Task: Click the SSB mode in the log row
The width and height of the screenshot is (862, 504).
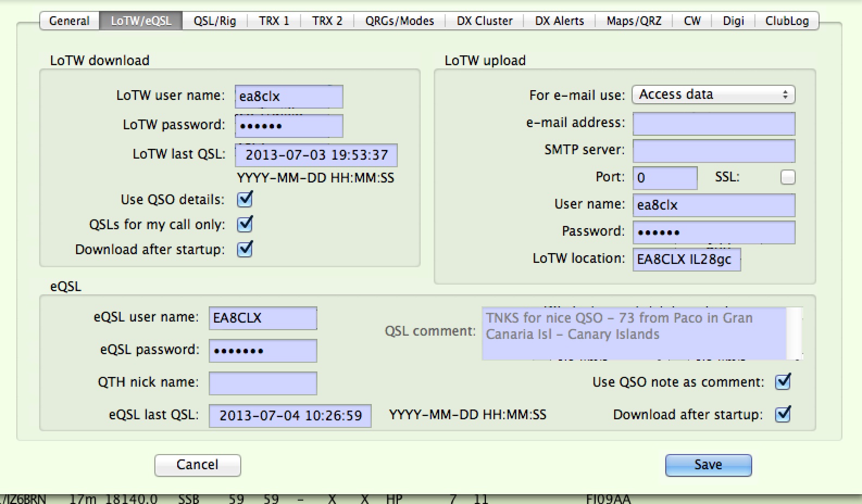Action: [x=189, y=499]
